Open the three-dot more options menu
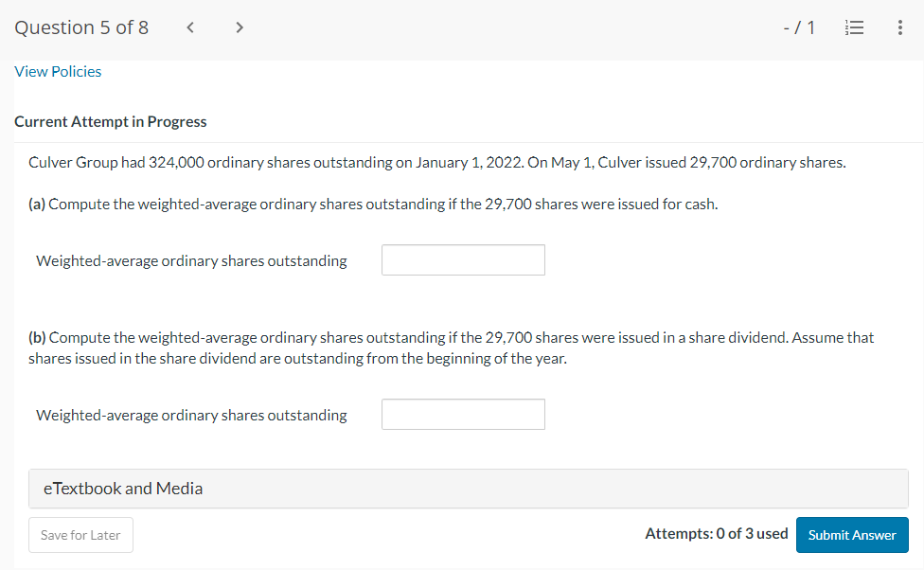924x570 pixels. pyautogui.click(x=899, y=27)
